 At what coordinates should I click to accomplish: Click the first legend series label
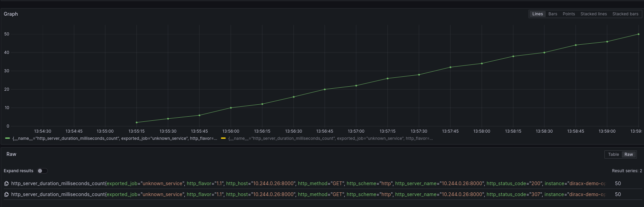114,138
